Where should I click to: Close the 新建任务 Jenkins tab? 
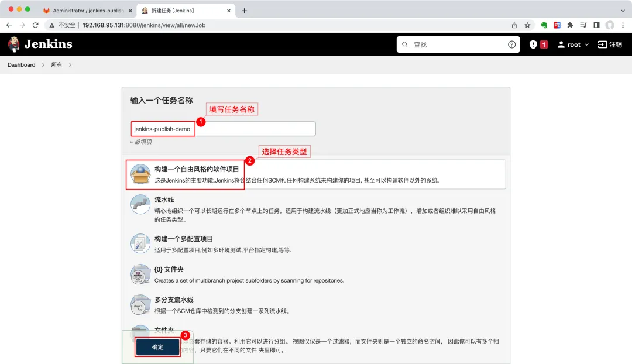229,11
